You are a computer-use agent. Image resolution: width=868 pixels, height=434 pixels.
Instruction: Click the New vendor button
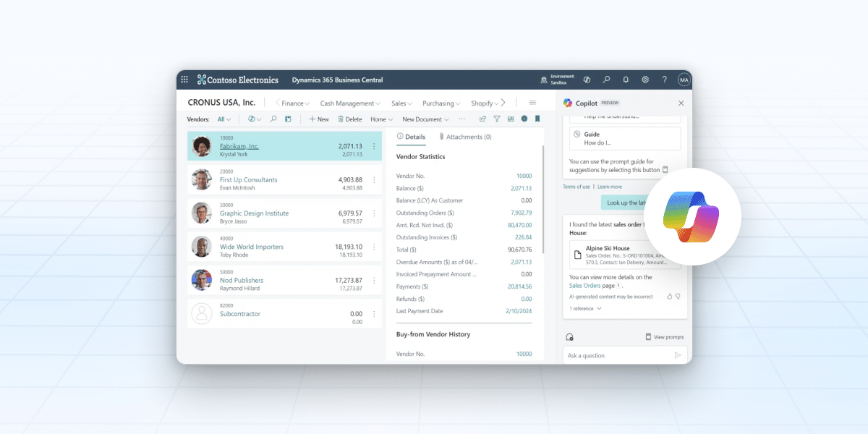tap(319, 119)
